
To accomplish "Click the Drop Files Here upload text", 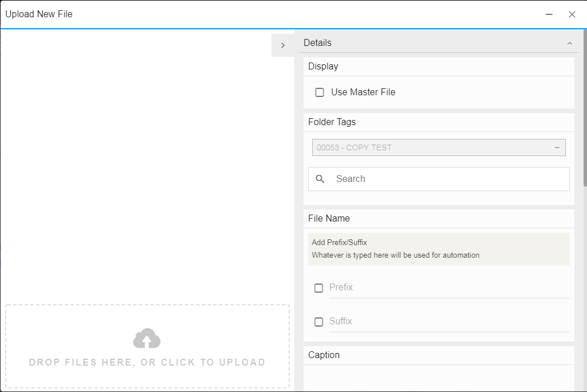I will click(x=147, y=363).
